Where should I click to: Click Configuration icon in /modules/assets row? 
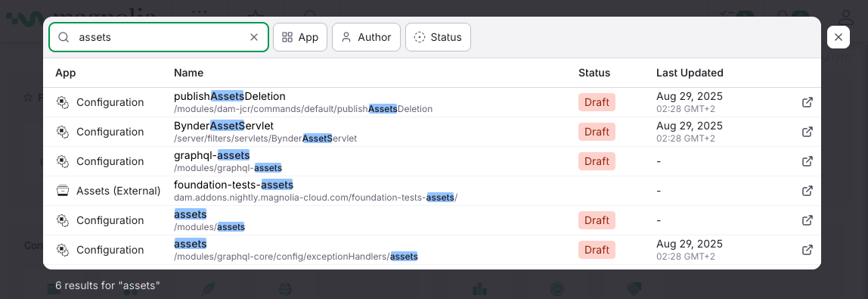pos(63,220)
